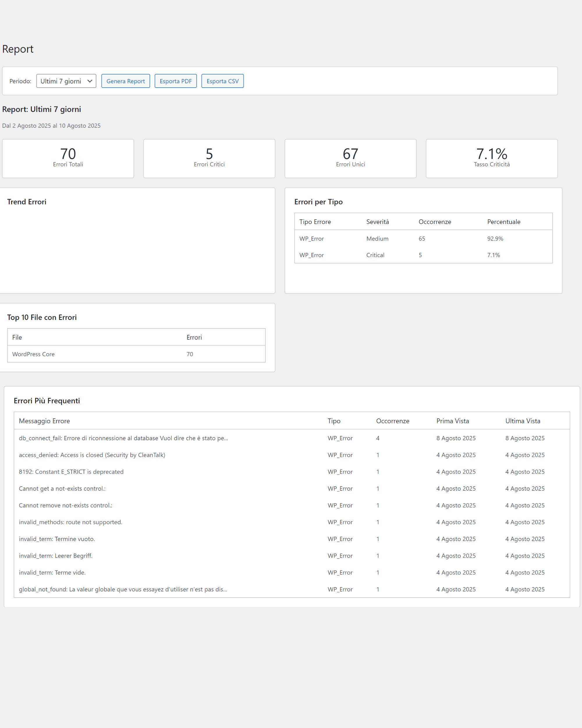Click the Esporta PDF button
Screen dimensions: 582x728
[175, 81]
